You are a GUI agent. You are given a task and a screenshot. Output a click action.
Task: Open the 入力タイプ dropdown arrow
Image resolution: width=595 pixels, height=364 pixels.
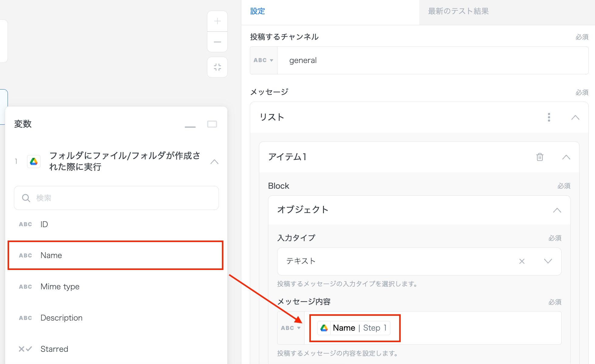548,261
